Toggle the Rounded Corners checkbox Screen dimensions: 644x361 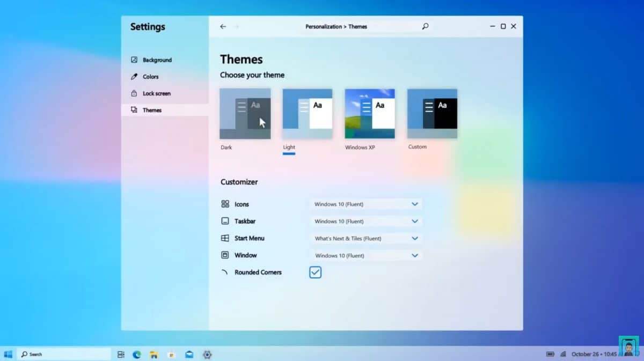[x=315, y=272]
